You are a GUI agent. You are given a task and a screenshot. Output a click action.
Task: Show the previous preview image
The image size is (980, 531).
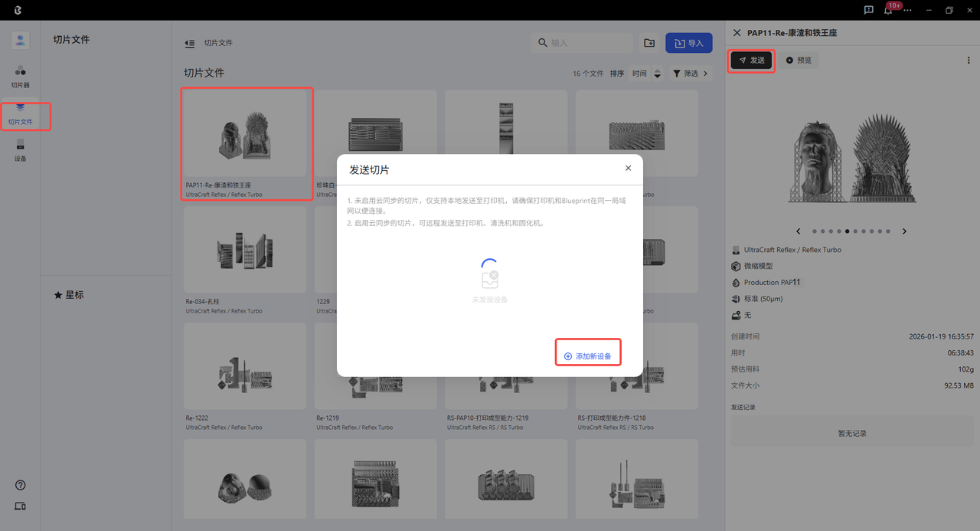tap(799, 231)
